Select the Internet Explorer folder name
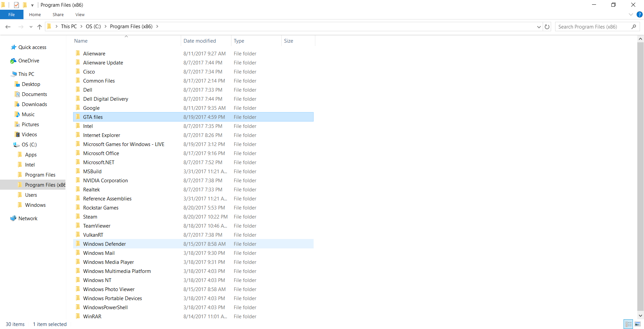 click(x=102, y=135)
